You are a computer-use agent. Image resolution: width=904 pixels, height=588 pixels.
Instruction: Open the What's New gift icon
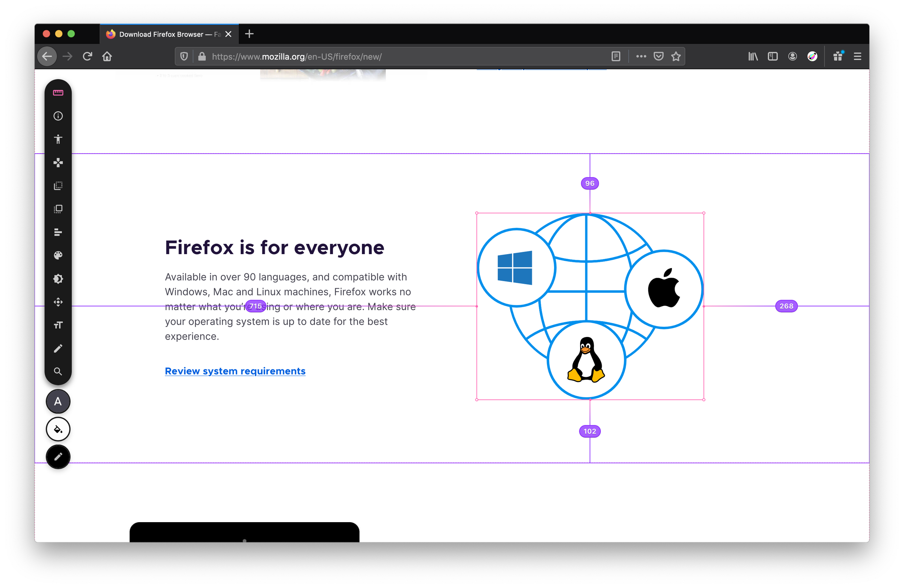[838, 56]
